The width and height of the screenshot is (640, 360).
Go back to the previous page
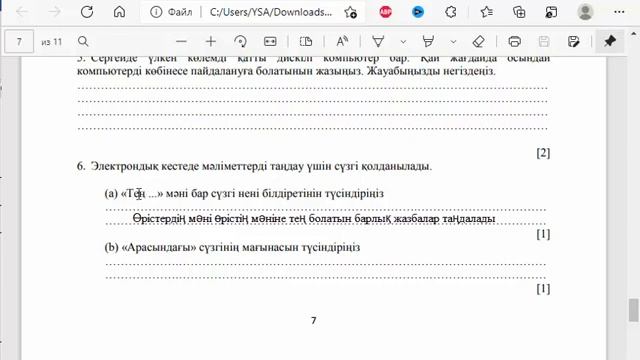point(22,12)
